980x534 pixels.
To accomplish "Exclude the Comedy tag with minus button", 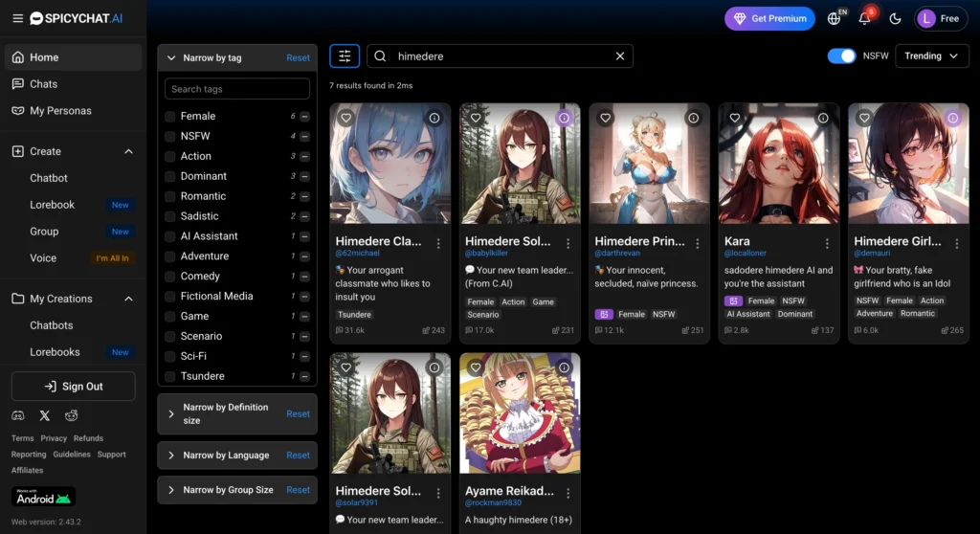I will tap(305, 277).
